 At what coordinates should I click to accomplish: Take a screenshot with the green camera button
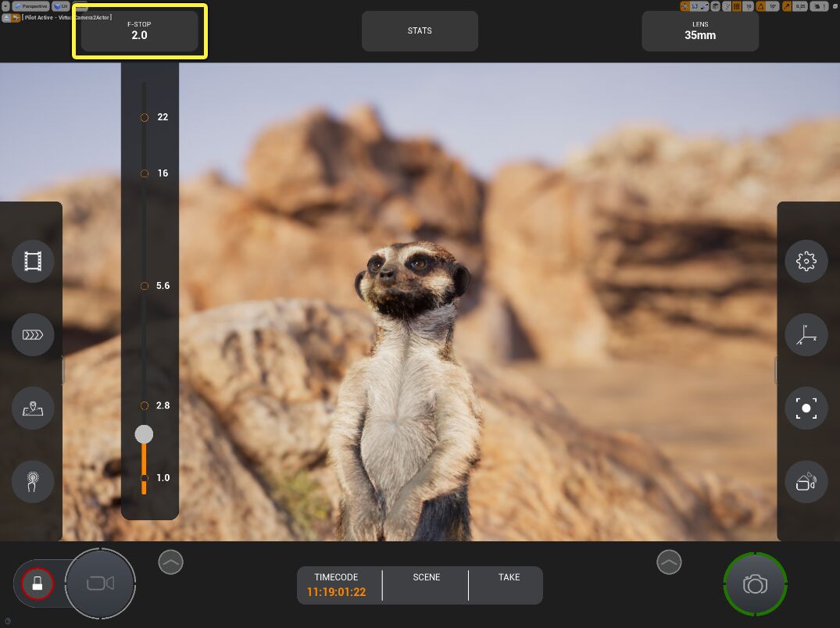(755, 584)
